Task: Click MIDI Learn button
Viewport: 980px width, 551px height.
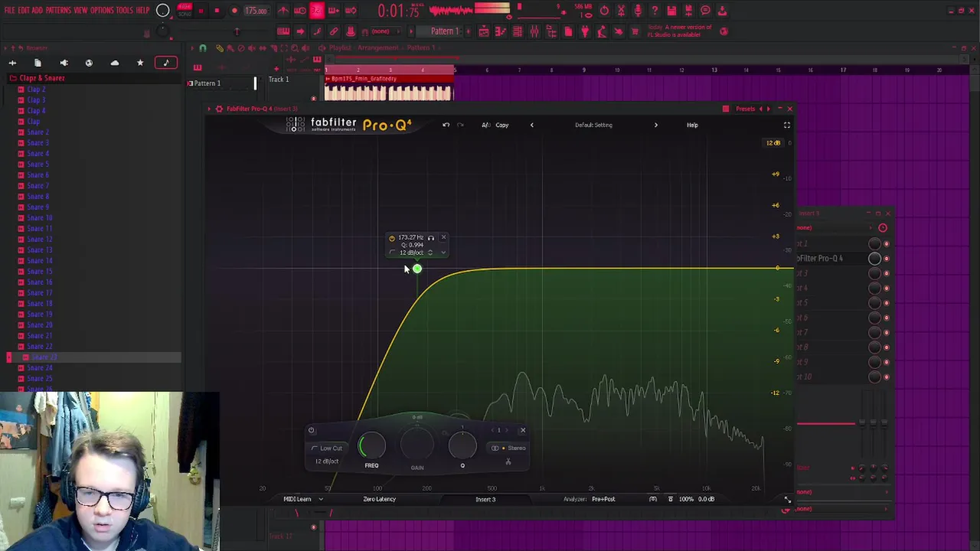Action: click(297, 499)
